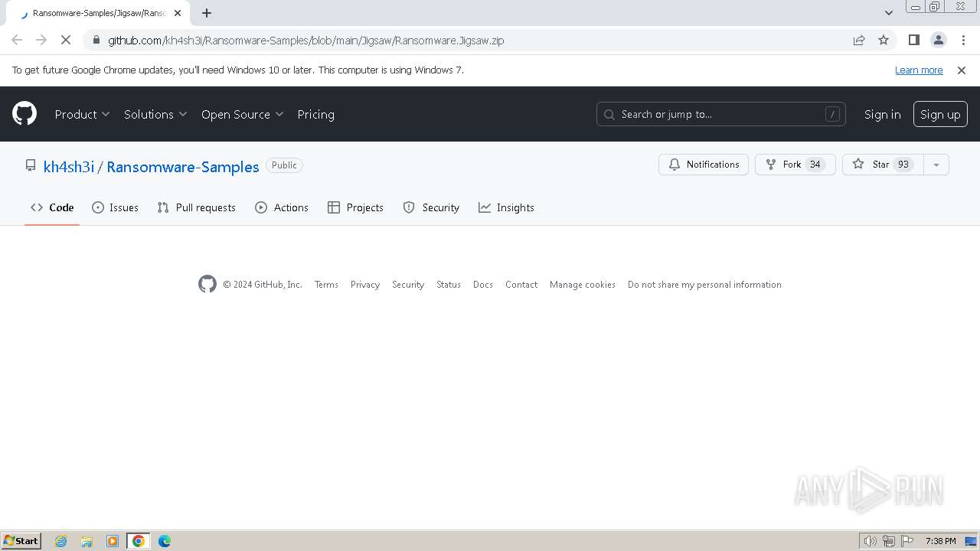Screen dimensions: 980x551
Task: Switch to the Actions tab
Action: 282,207
